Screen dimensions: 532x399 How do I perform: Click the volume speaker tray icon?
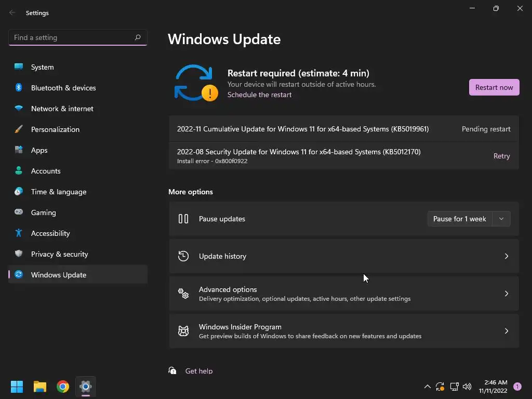coord(467,387)
